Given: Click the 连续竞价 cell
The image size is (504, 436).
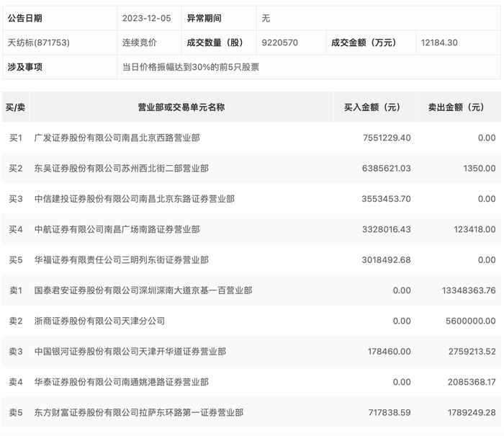Looking at the screenshot, I should [x=139, y=43].
